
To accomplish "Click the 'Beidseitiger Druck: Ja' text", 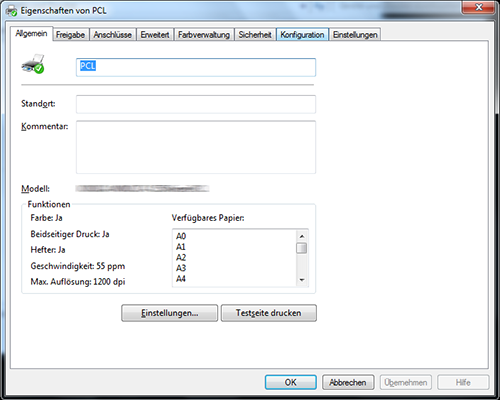I will pyautogui.click(x=70, y=234).
